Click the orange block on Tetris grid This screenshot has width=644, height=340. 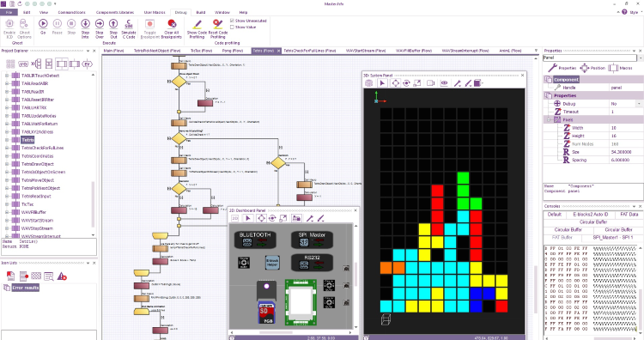pos(392,268)
